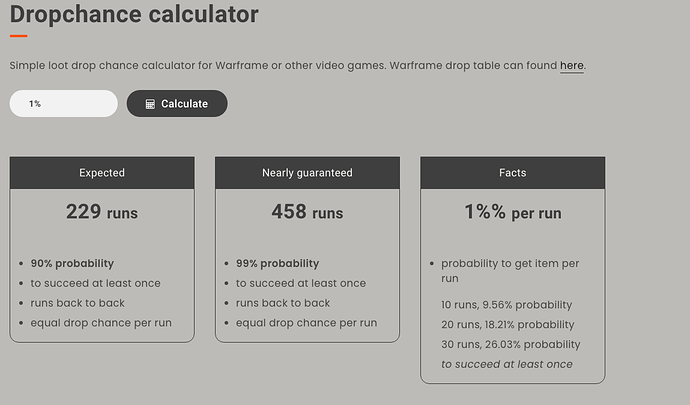Click the 229 runs result value
Screen dimensions: 690x405
(102, 212)
